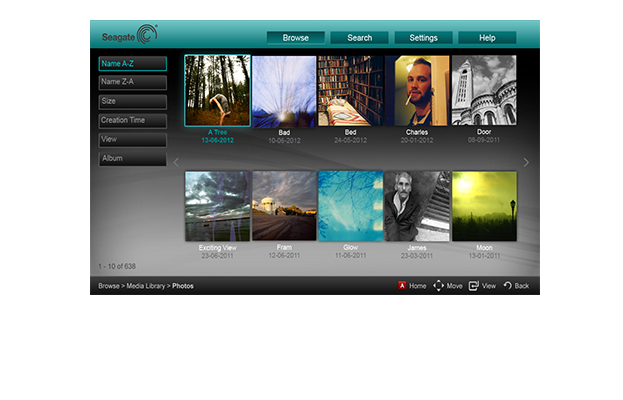623x400 pixels.
Task: Select the Album option in sidebar
Action: [132, 158]
